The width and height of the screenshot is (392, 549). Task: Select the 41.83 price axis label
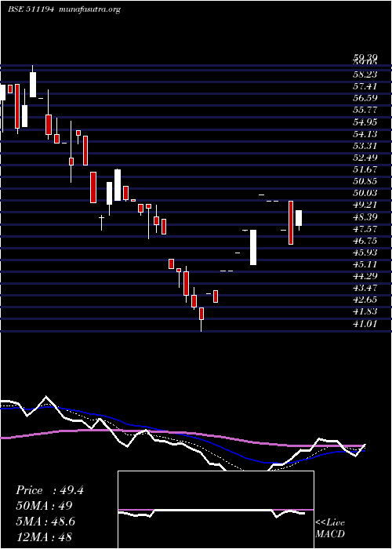(x=365, y=312)
